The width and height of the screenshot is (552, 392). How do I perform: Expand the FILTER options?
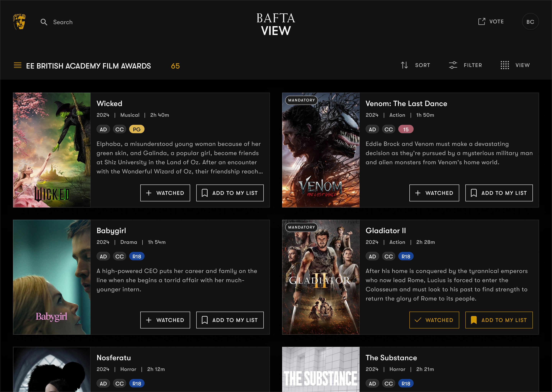(473, 65)
